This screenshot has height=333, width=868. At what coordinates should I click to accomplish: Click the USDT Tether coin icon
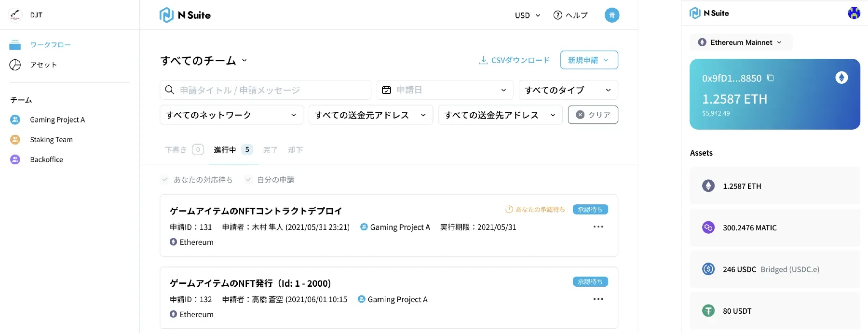tap(708, 311)
